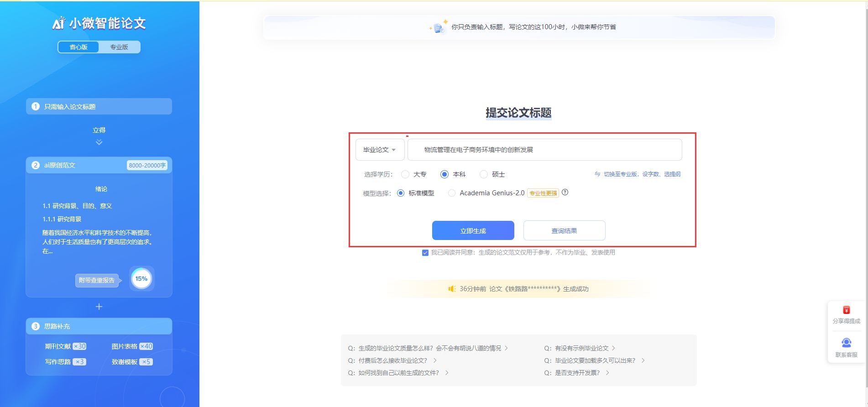The width and height of the screenshot is (868, 407).
Task: Click the switch arrows icon before 切换至专业版
Action: (x=597, y=174)
